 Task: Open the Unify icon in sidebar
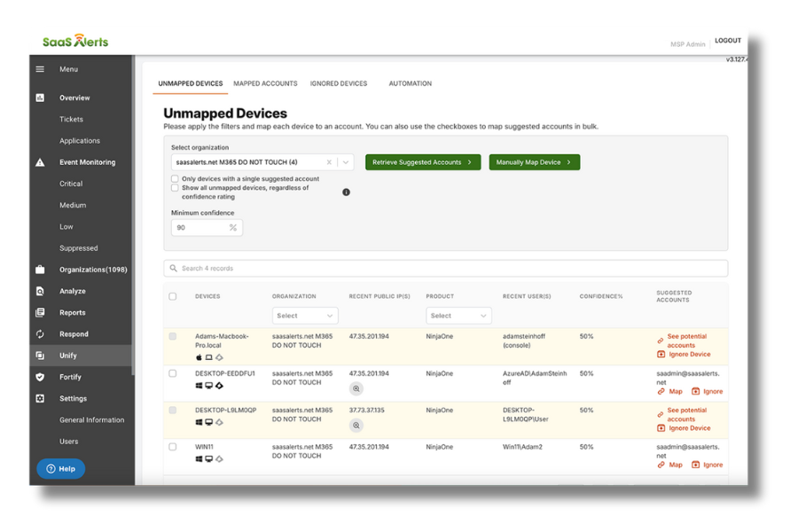click(40, 356)
